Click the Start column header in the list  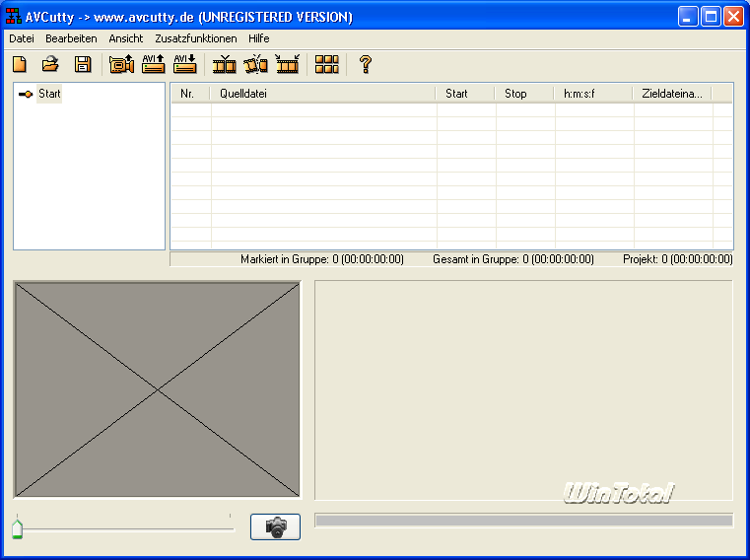466,94
